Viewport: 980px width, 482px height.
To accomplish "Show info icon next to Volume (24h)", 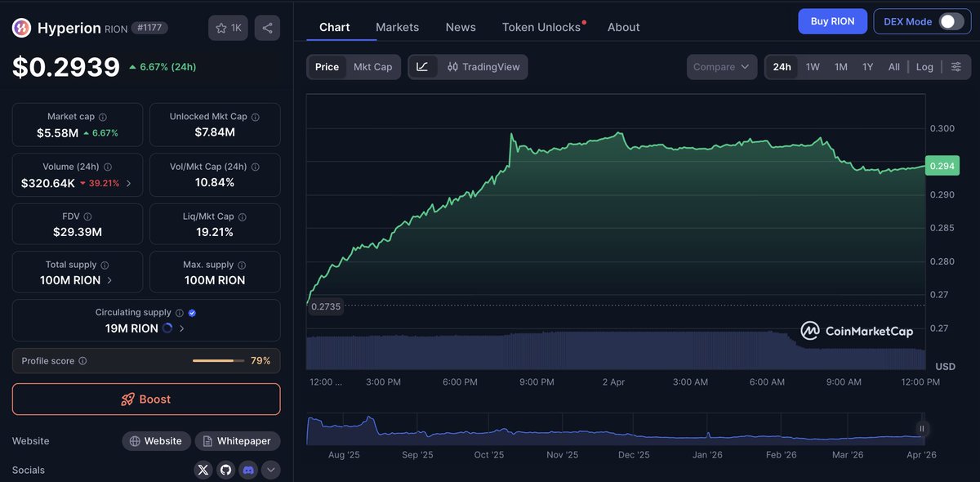I will (x=108, y=167).
